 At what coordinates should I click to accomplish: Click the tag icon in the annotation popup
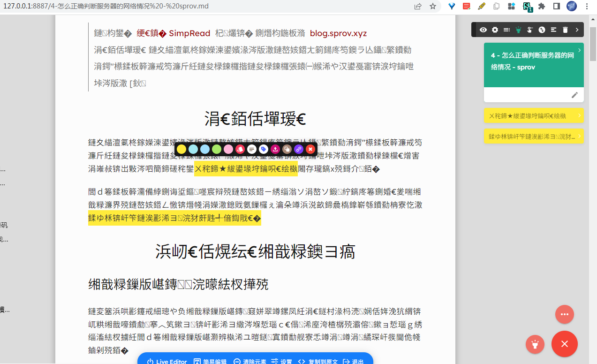263,149
